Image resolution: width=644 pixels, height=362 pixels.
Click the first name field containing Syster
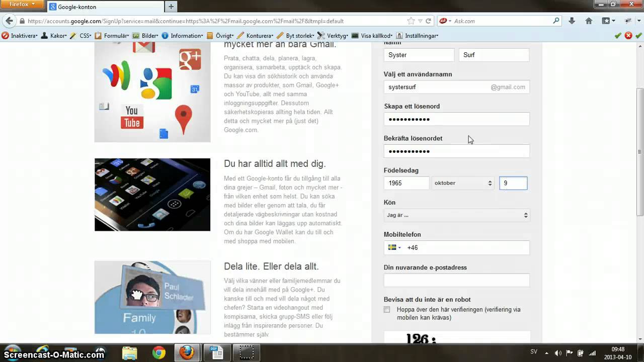419,55
